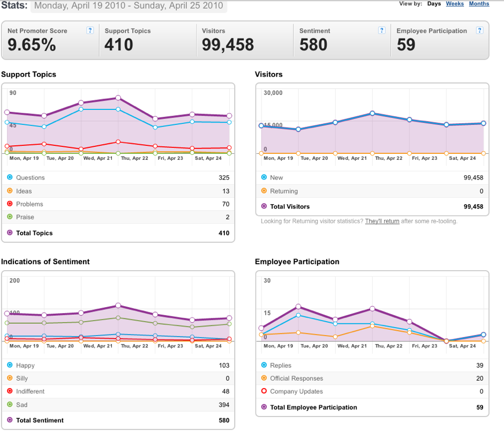The width and height of the screenshot is (504, 431).
Task: Click the purple Total Sentiment legend marker
Action: 10,420
